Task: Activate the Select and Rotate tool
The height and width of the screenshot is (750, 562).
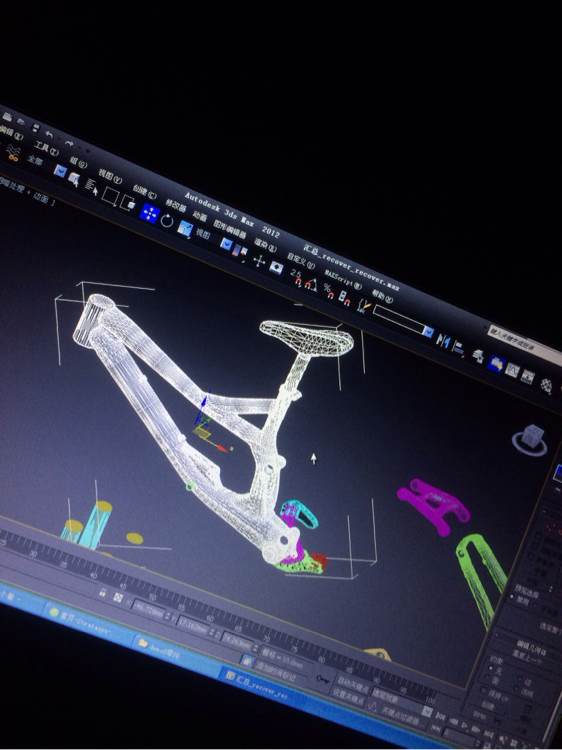Action: click(167, 221)
